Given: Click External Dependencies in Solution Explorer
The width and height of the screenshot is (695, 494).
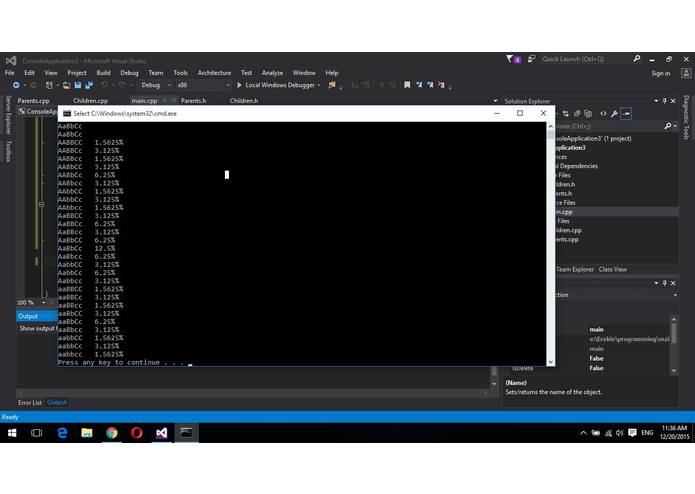Looking at the screenshot, I should 576,166.
